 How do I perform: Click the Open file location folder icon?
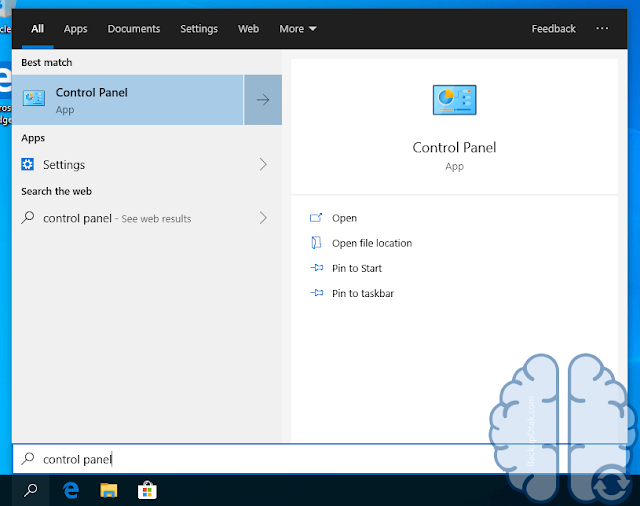click(x=316, y=243)
